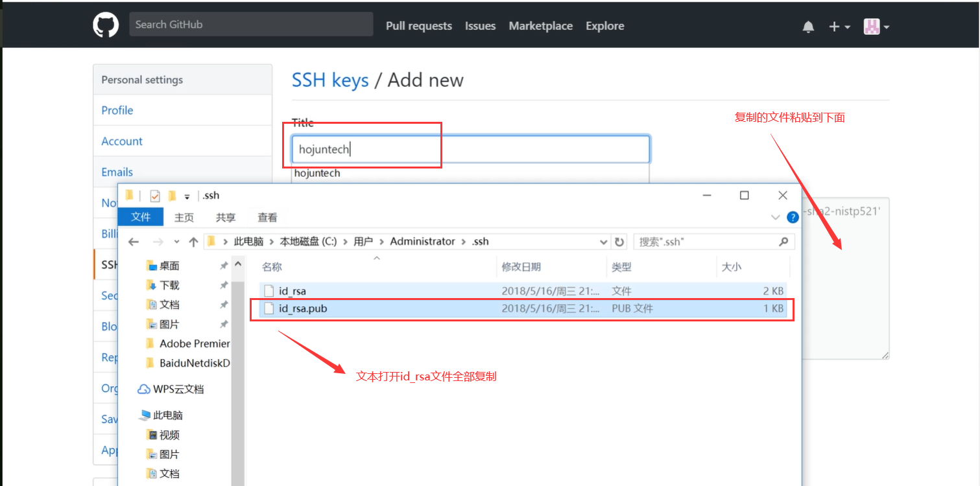The height and width of the screenshot is (486, 980).
Task: Click the Key textarea on GitHub page
Action: coord(845,279)
